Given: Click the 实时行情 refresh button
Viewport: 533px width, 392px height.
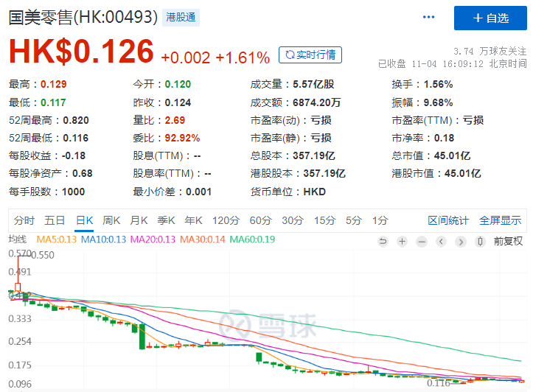Looking at the screenshot, I should pyautogui.click(x=310, y=55).
